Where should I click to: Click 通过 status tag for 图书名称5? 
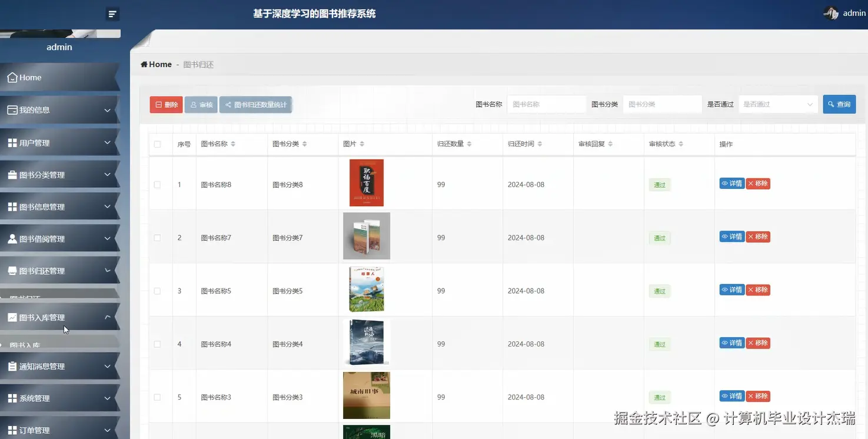660,291
